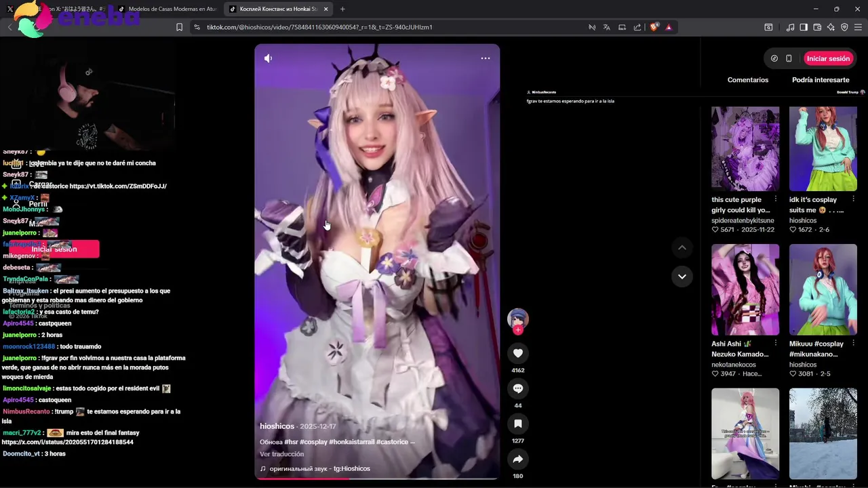
Task: Open options for the Ashi Ashi card
Action: pyautogui.click(x=776, y=344)
